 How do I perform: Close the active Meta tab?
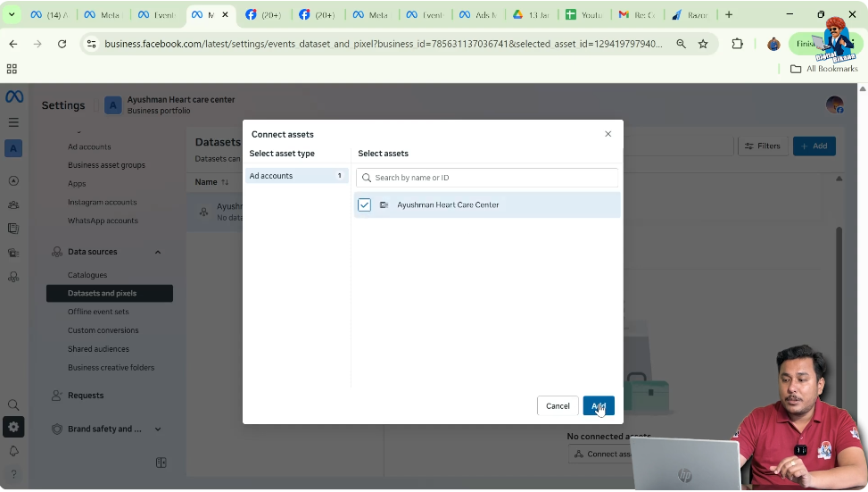point(225,15)
